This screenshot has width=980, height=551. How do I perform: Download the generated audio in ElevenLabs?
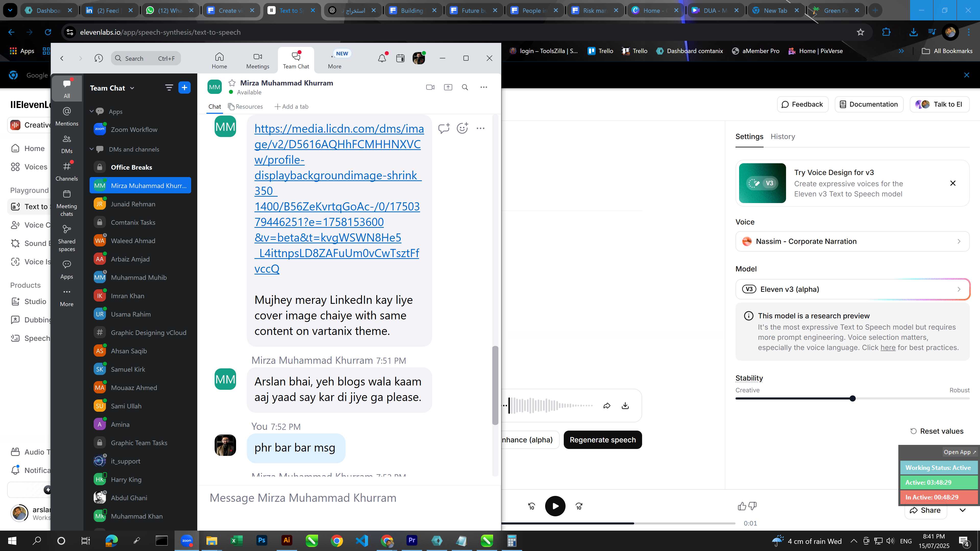(x=625, y=406)
